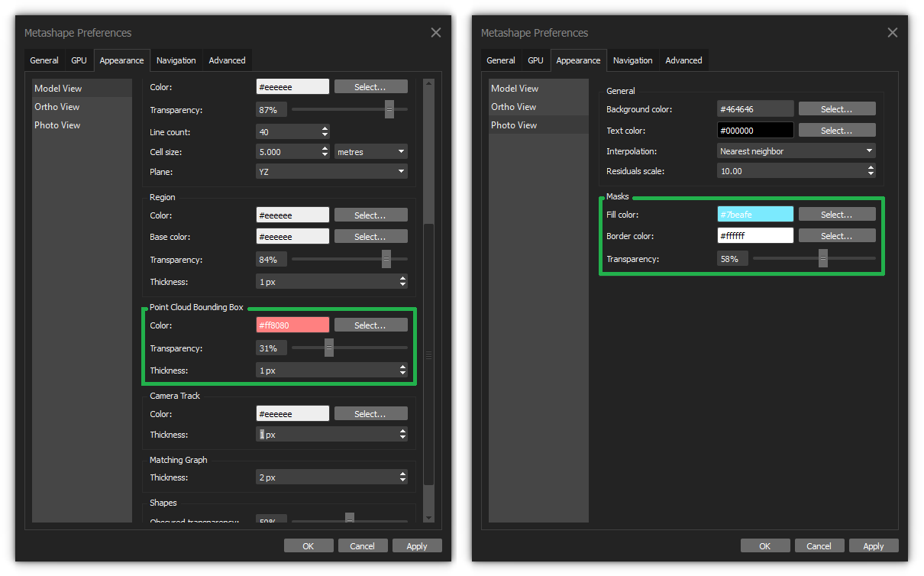
Task: Select Ortho View in right window list
Action: 538,107
